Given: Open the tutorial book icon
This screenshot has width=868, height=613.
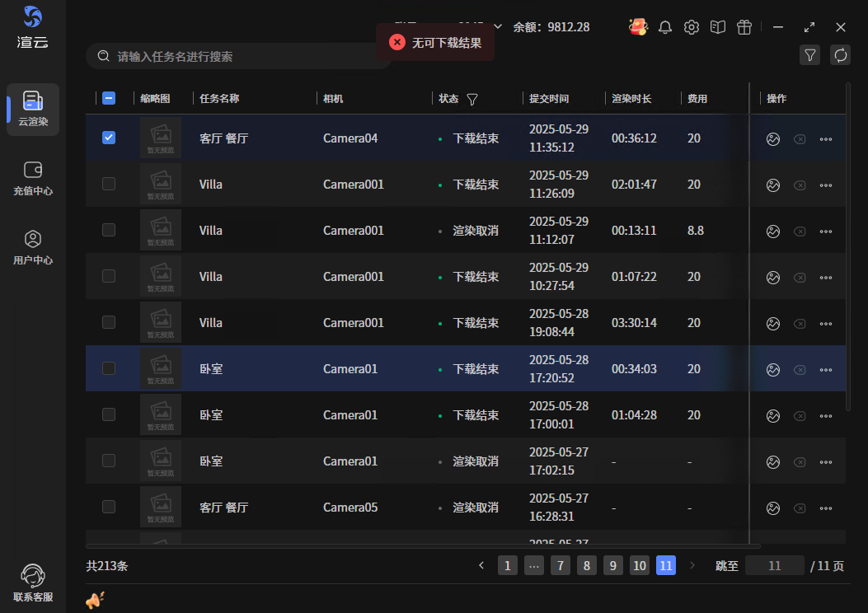Looking at the screenshot, I should (718, 27).
